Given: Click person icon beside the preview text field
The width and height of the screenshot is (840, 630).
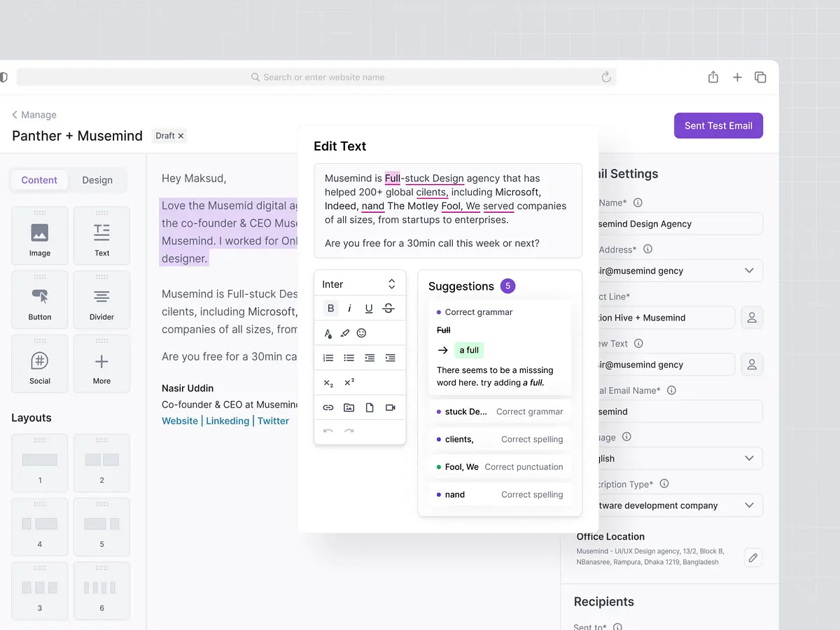Looking at the screenshot, I should tap(752, 365).
